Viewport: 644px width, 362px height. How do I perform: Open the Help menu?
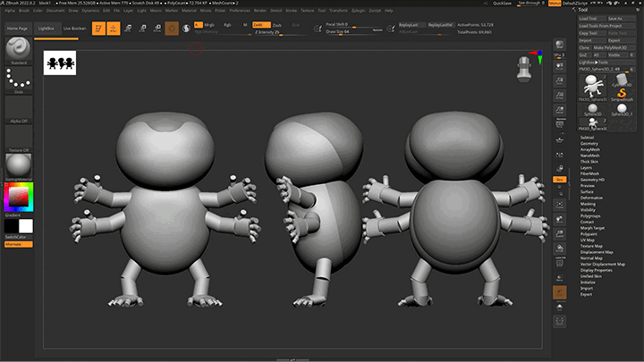[388, 11]
